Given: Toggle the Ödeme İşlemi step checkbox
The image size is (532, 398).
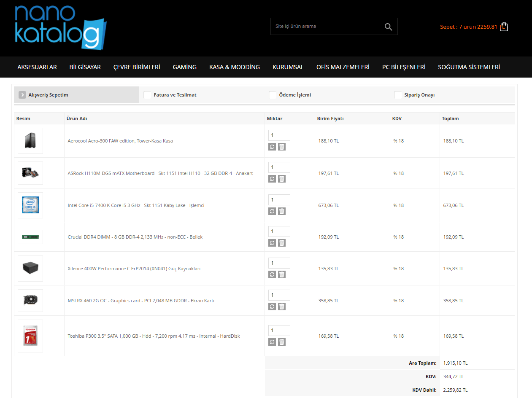Looking at the screenshot, I should click(273, 95).
